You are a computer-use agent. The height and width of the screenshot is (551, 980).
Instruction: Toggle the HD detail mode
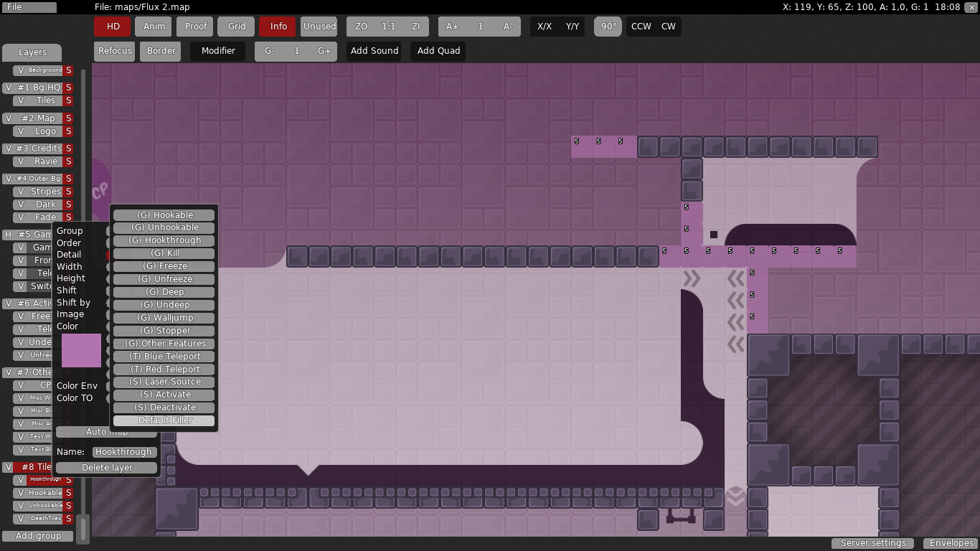point(113,27)
